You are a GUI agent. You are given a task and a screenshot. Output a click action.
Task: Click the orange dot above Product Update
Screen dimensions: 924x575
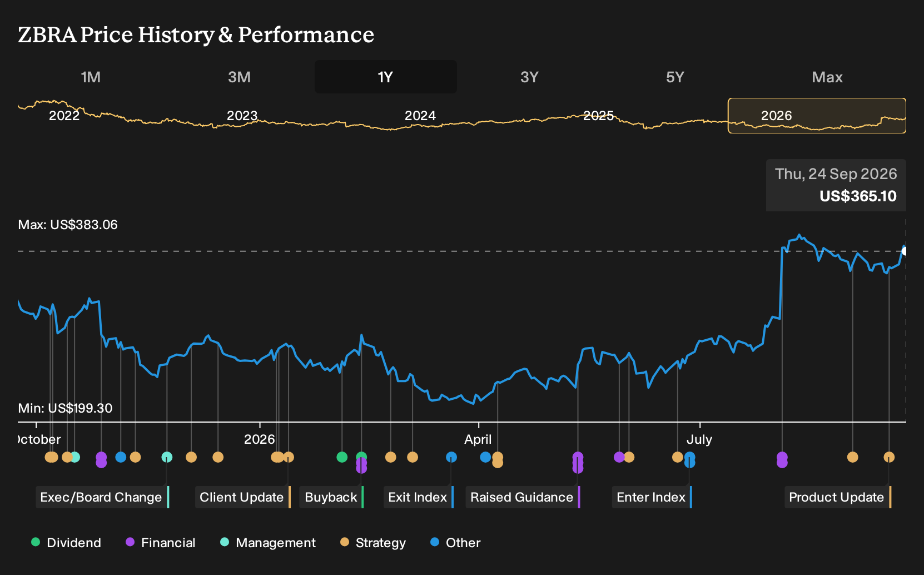coord(889,457)
